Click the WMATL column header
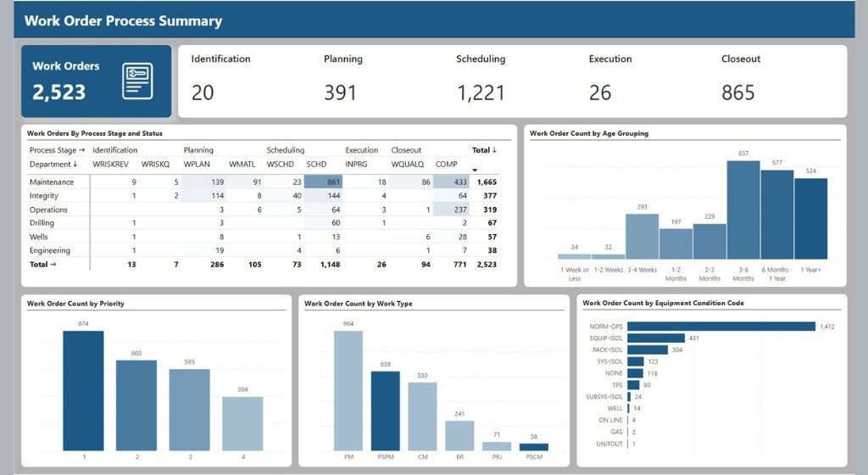The width and height of the screenshot is (868, 475). [242, 165]
